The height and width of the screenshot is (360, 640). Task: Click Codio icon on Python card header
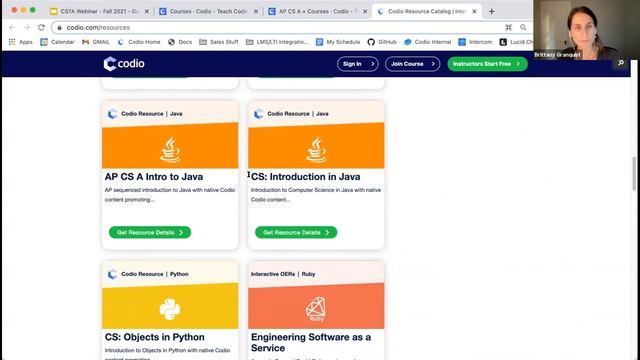(112, 274)
